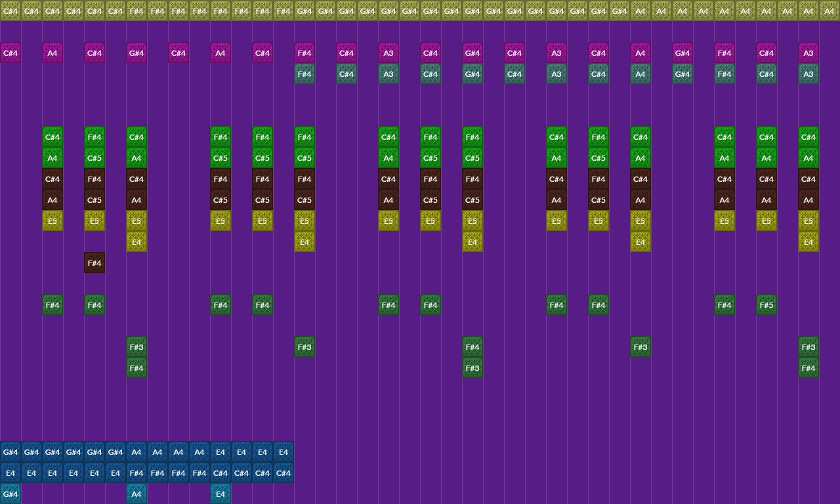This screenshot has height=504, width=840.
Task: Click the leftmost pink F#4 note
Action: point(304,53)
